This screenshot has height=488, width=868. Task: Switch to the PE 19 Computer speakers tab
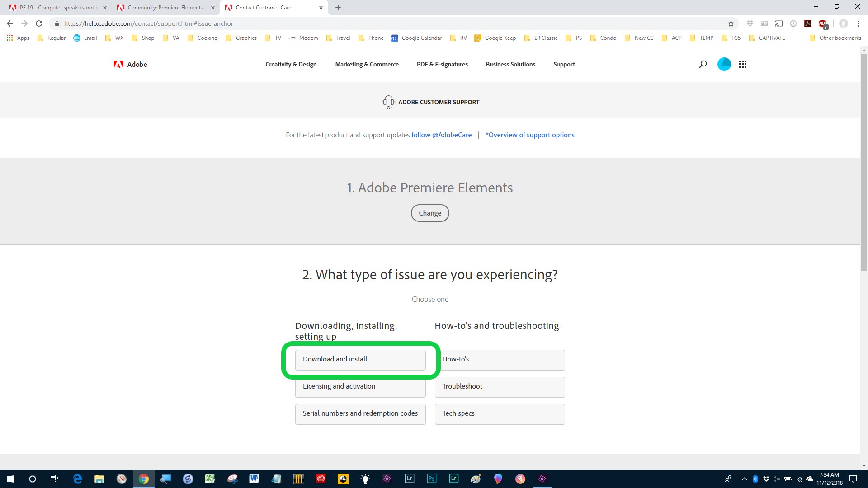point(58,8)
